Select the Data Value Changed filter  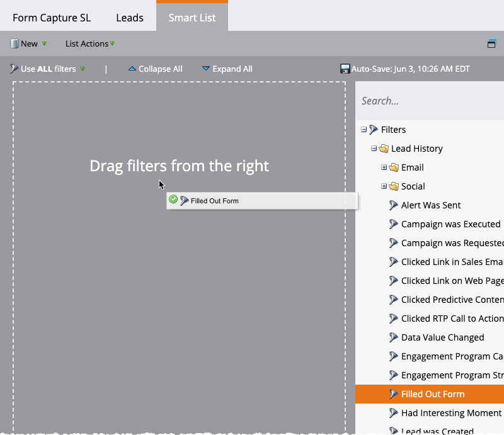pyautogui.click(x=442, y=337)
